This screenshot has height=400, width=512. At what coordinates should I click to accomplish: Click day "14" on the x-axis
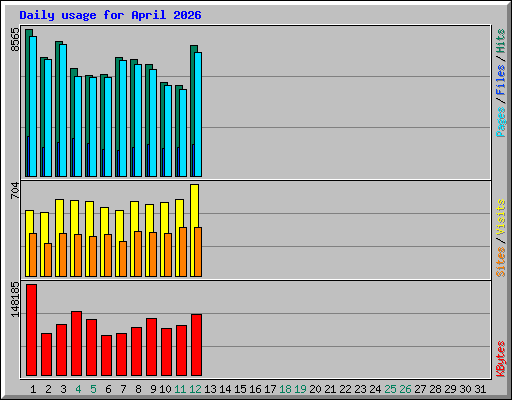click(225, 389)
